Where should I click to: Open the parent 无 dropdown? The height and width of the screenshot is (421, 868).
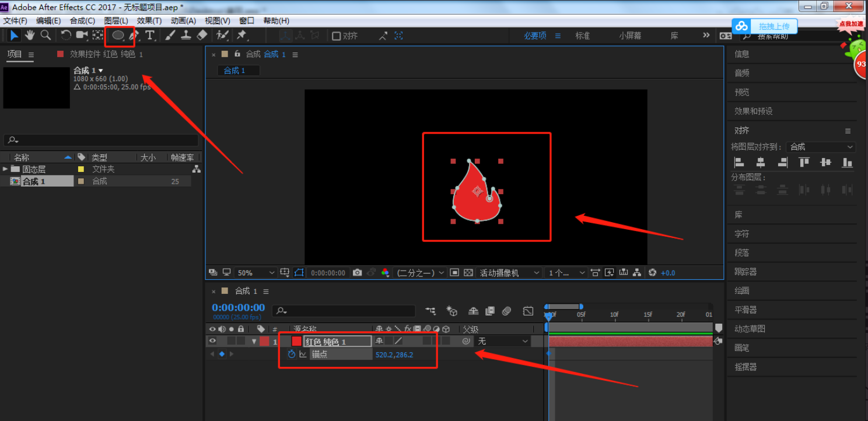coord(502,341)
